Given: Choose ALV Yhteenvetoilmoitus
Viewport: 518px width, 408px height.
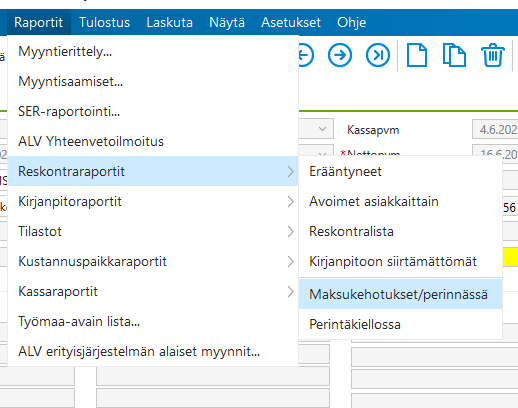Looking at the screenshot, I should pos(153,141).
